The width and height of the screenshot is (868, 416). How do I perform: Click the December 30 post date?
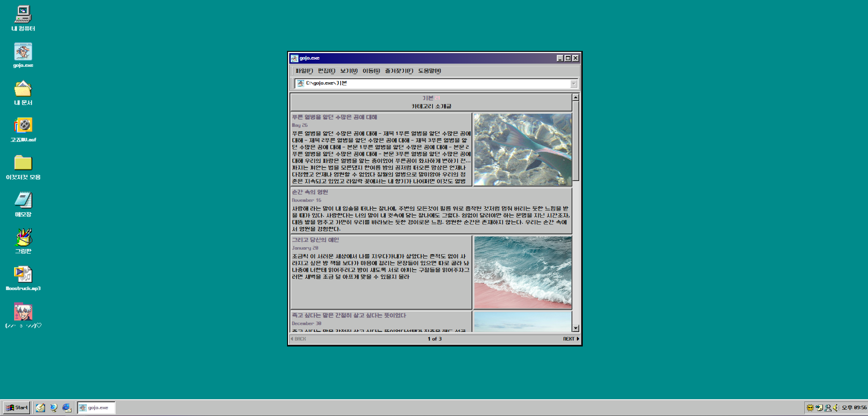pyautogui.click(x=306, y=324)
